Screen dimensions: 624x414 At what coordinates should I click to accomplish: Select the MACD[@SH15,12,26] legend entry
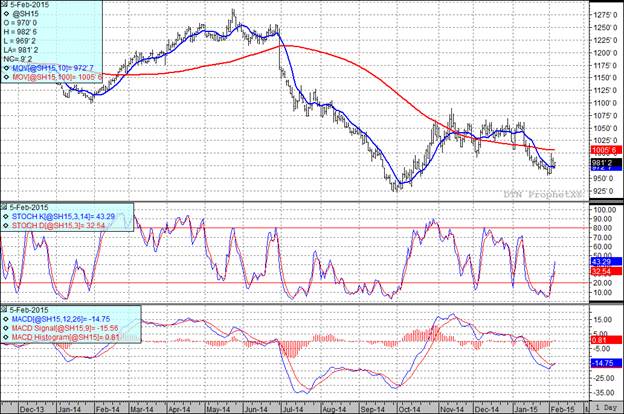click(x=61, y=319)
